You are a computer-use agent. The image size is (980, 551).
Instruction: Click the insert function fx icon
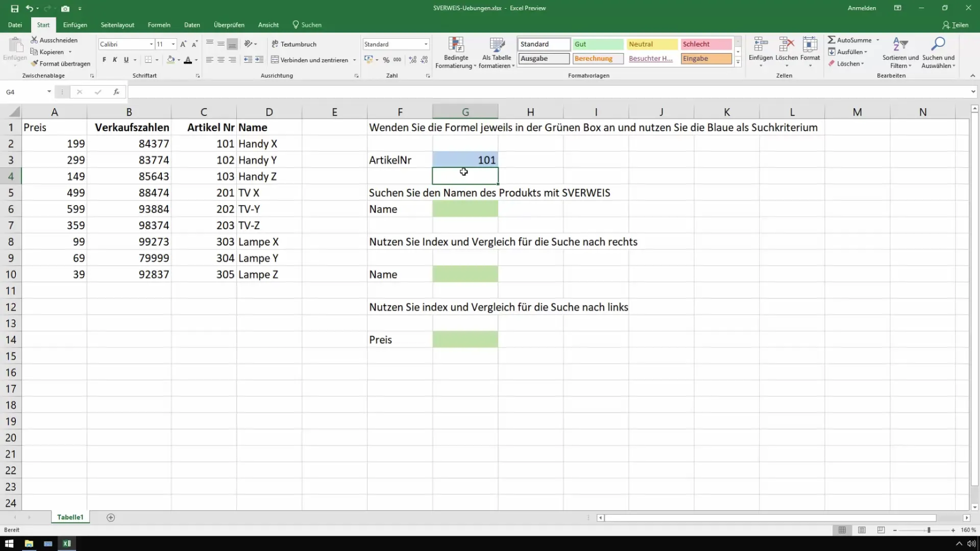[x=116, y=92]
